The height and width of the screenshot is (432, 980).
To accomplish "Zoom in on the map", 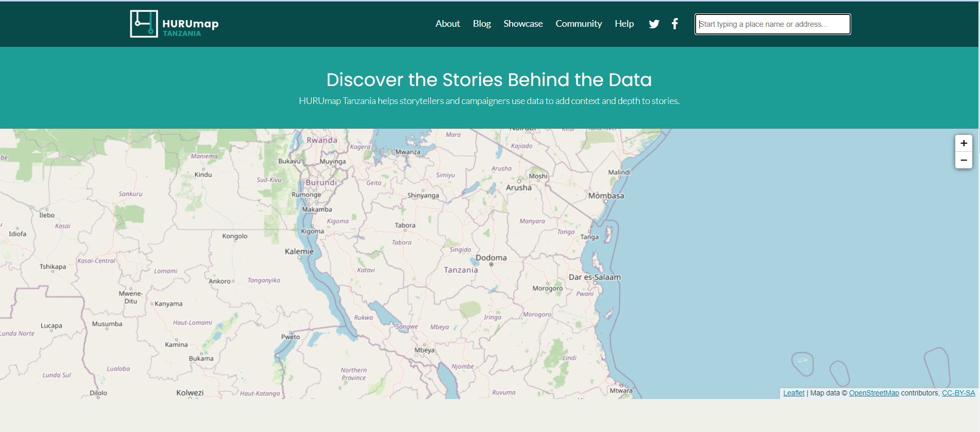I will point(963,143).
